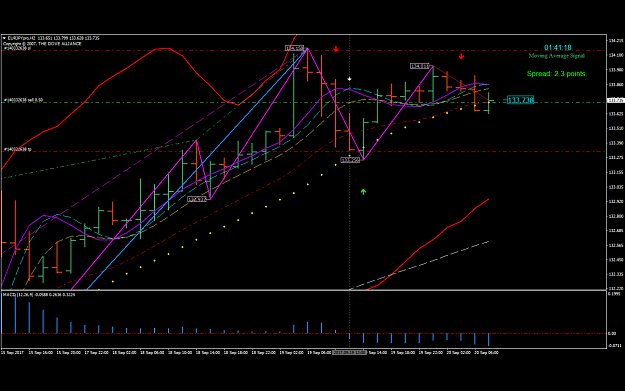Image resolution: width=625 pixels, height=391 pixels.
Task: Select the order tp line label
Action: 18,149
